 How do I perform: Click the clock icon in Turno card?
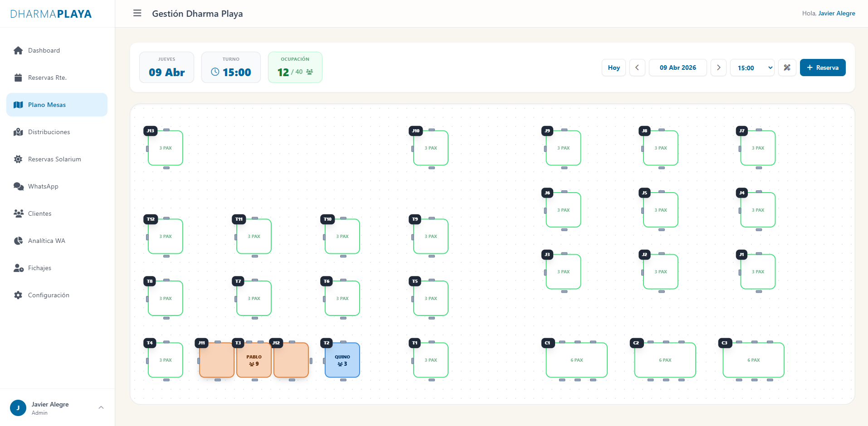click(215, 72)
